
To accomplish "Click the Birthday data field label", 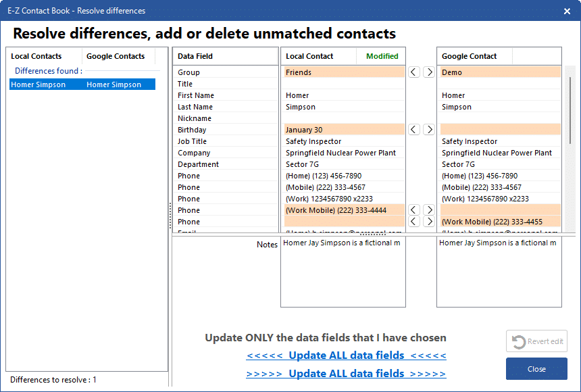I will (192, 130).
